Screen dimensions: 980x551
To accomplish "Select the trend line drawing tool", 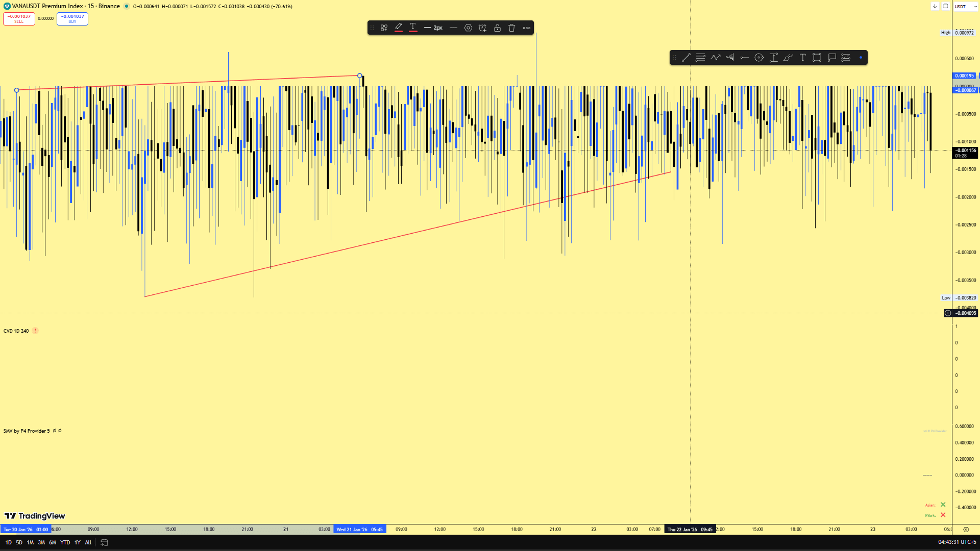I will tap(686, 58).
